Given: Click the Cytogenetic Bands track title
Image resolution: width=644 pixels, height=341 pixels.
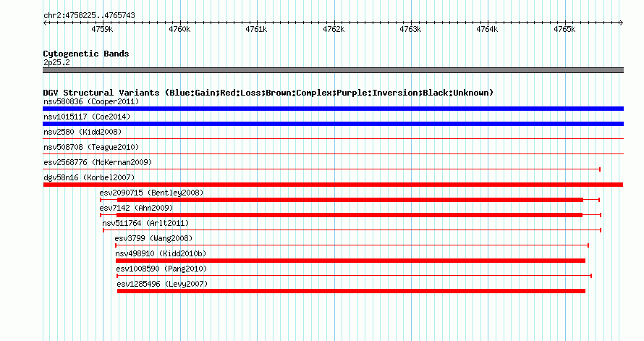Looking at the screenshot, I should (x=86, y=54).
